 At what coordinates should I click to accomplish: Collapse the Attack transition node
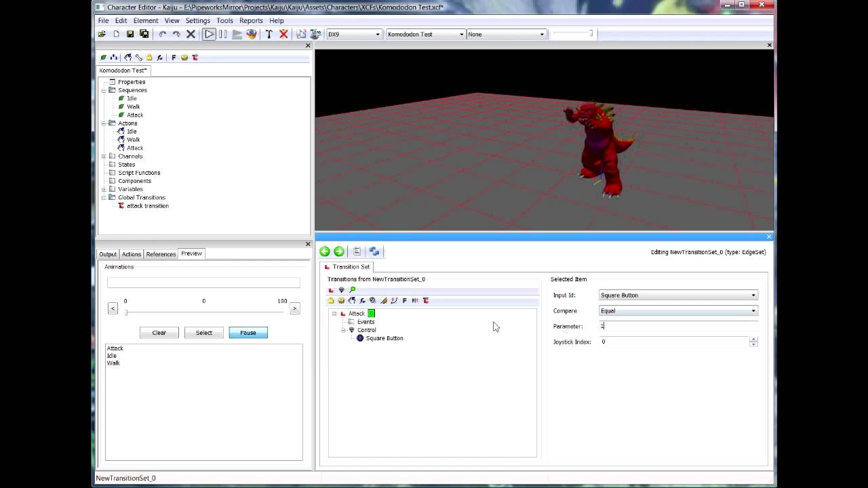coord(334,314)
